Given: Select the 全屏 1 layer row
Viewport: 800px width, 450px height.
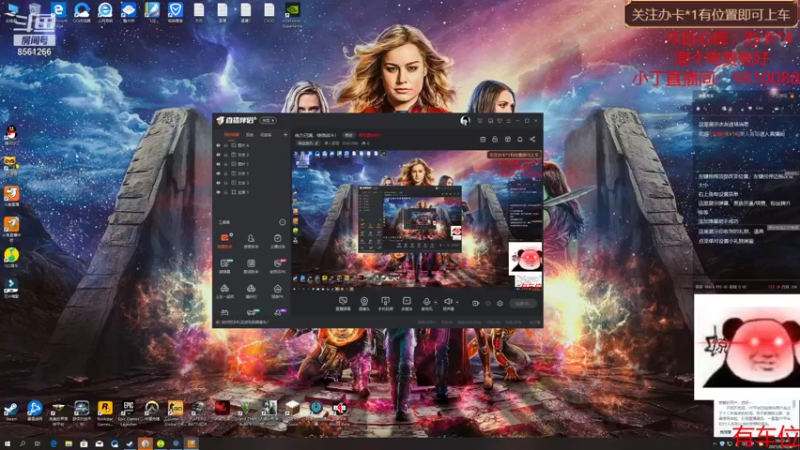Looking at the screenshot, I should pyautogui.click(x=252, y=192).
